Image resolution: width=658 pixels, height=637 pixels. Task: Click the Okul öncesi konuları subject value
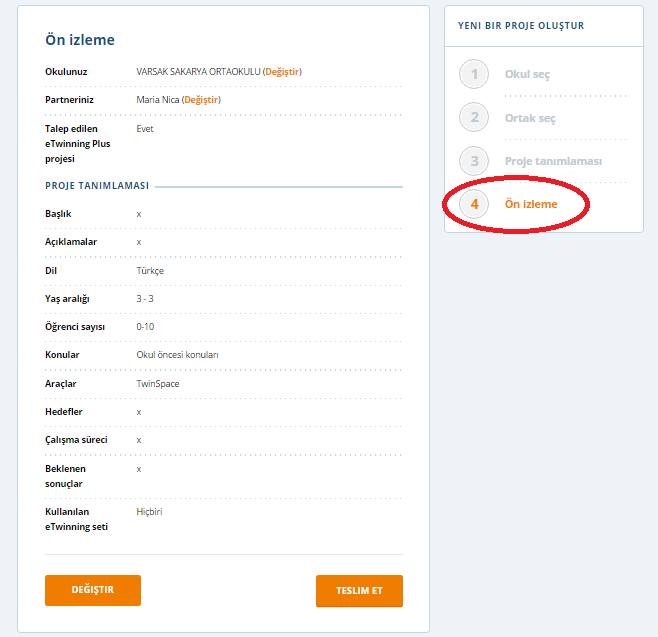[x=177, y=355]
